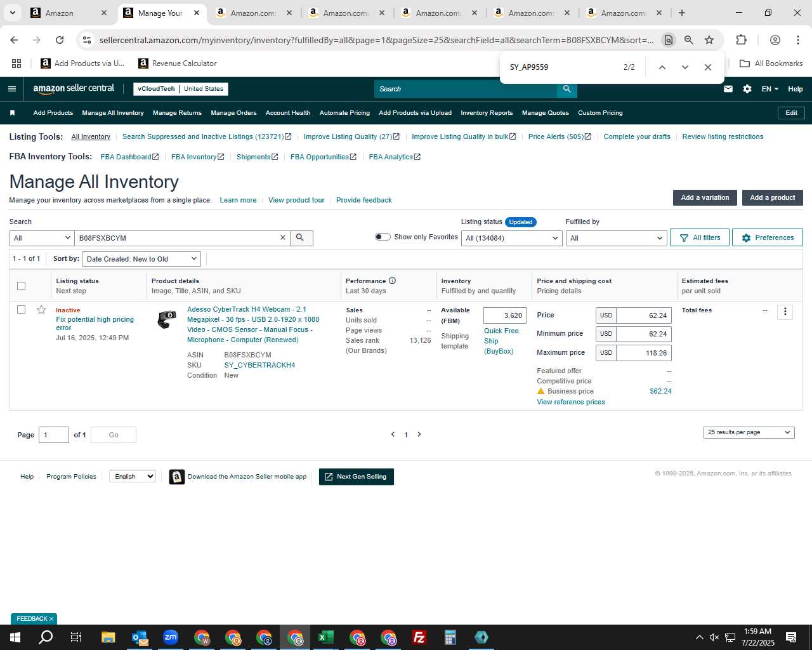Open a new browser tab
The image size is (812, 650).
[682, 13]
